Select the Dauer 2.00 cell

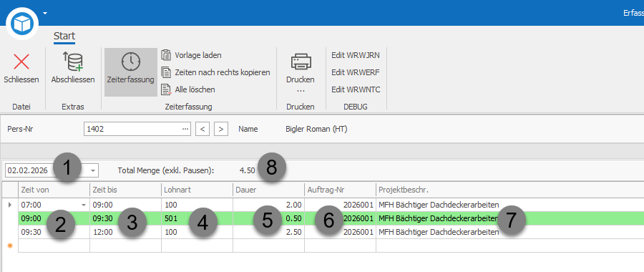268,205
